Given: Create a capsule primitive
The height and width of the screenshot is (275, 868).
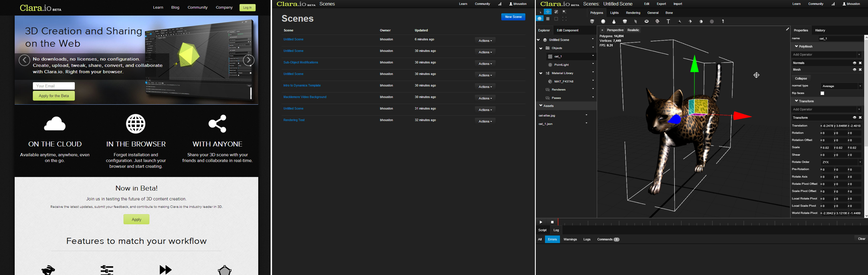Looking at the screenshot, I should point(723,22).
